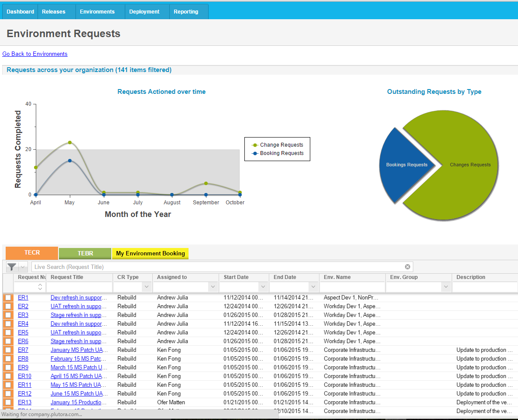The width and height of the screenshot is (518, 420).
Task: Click the Change Requests legend marker
Action: 255,145
